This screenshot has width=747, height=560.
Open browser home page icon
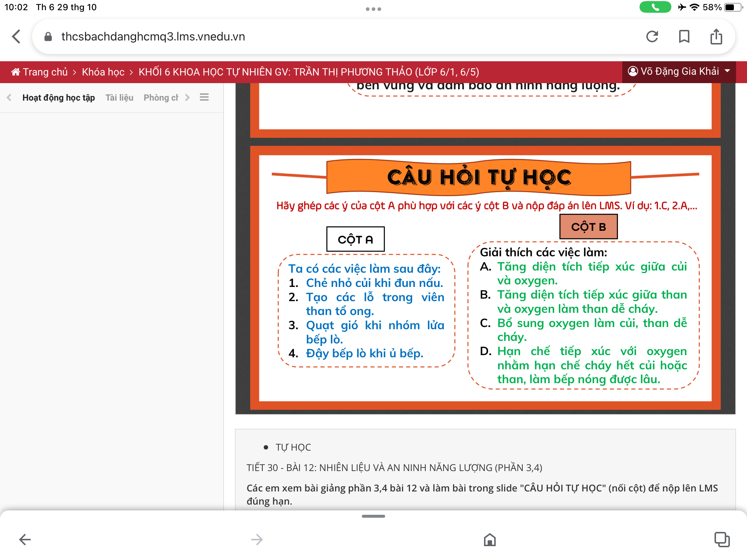pos(490,540)
